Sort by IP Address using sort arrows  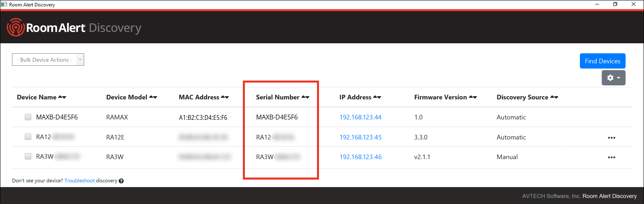tap(377, 97)
